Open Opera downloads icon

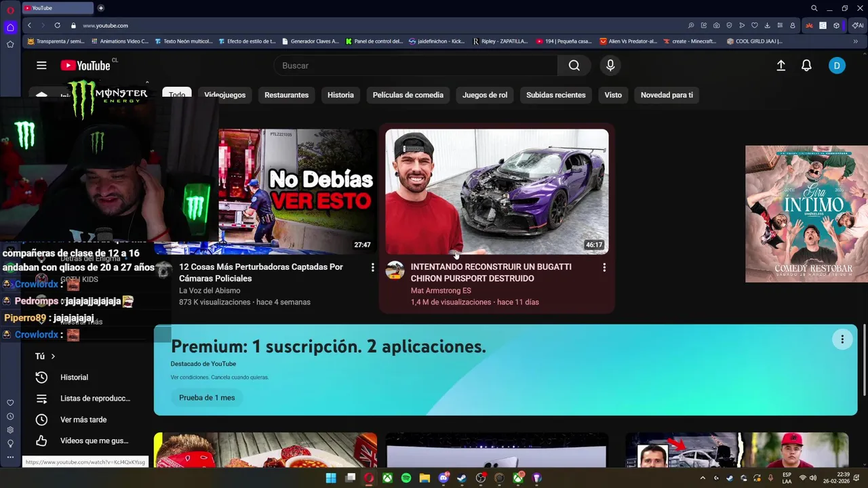pyautogui.click(x=767, y=25)
